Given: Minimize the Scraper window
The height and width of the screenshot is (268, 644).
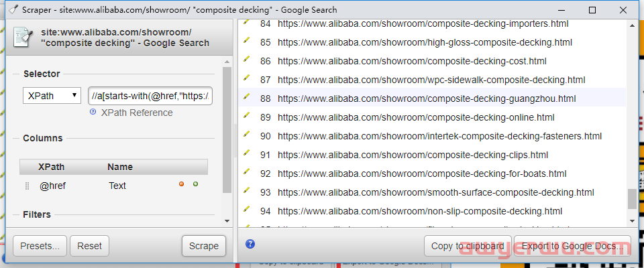Looking at the screenshot, I should (x=561, y=10).
